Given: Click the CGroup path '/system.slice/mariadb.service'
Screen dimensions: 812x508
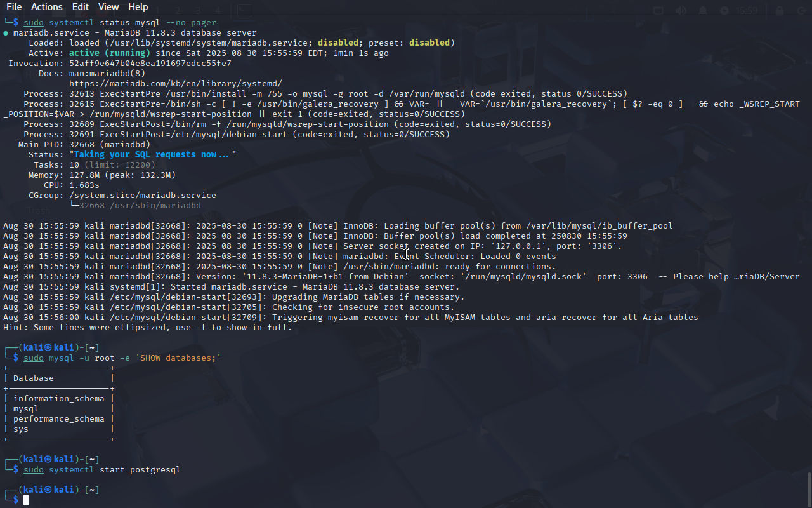Looking at the screenshot, I should (x=143, y=196).
